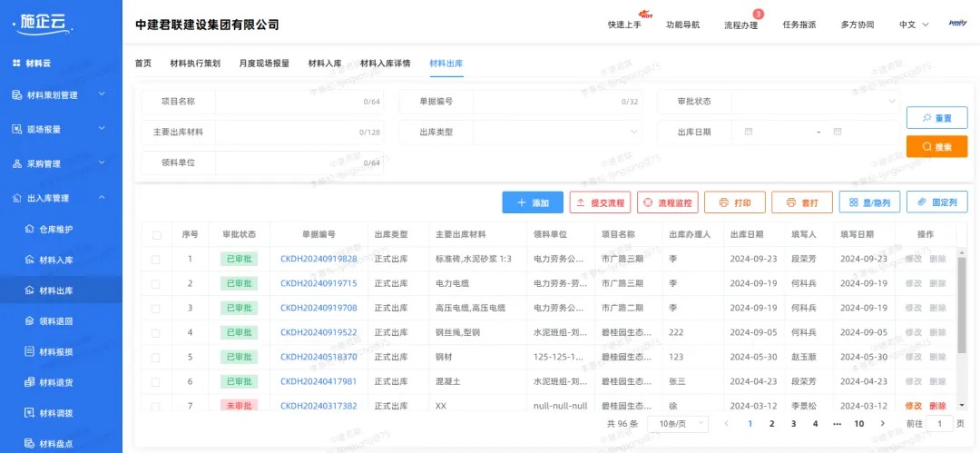Screen dimensions: 980x453
Task: Toggle the select-all checkbox in table header
Action: pyautogui.click(x=156, y=235)
